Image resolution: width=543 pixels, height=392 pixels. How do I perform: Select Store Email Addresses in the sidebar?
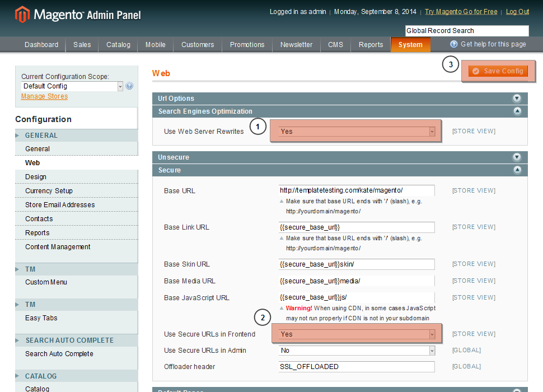click(77, 205)
